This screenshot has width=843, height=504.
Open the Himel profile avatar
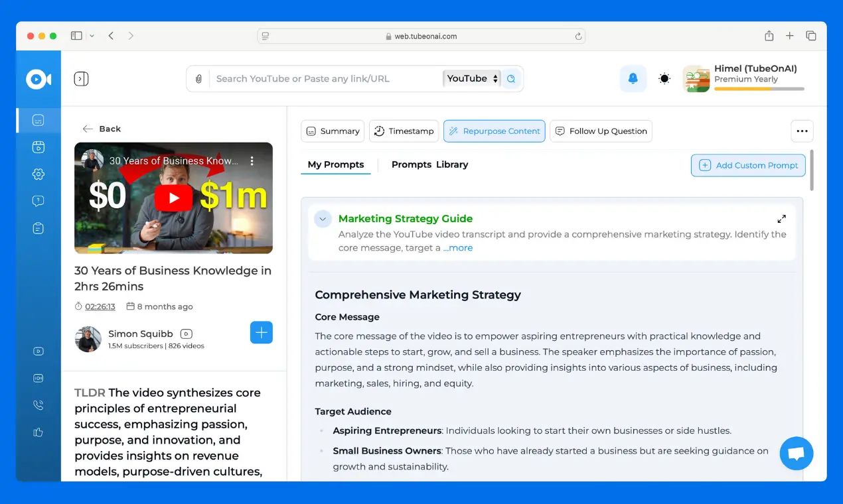696,79
